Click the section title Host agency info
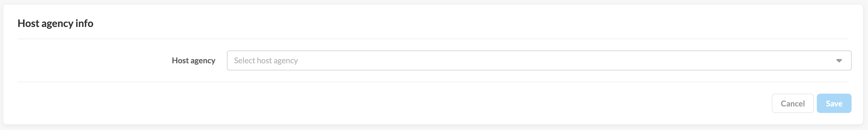This screenshot has height=130, width=868. tap(55, 23)
